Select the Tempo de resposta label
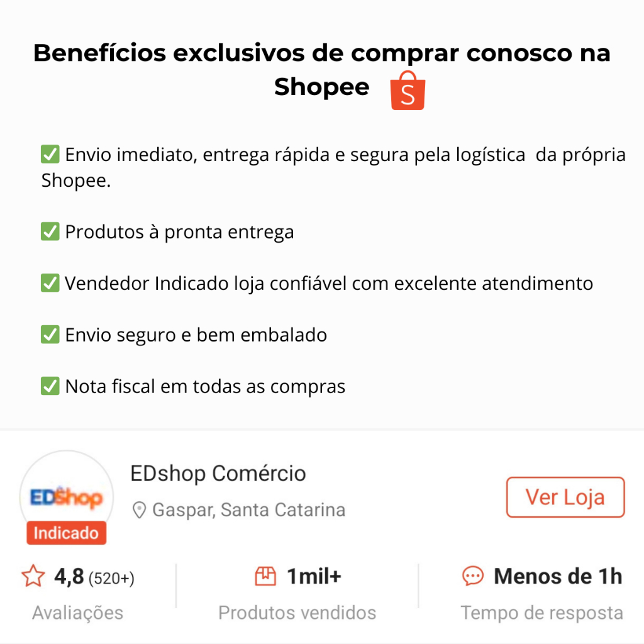This screenshot has height=644, width=644. (x=541, y=613)
